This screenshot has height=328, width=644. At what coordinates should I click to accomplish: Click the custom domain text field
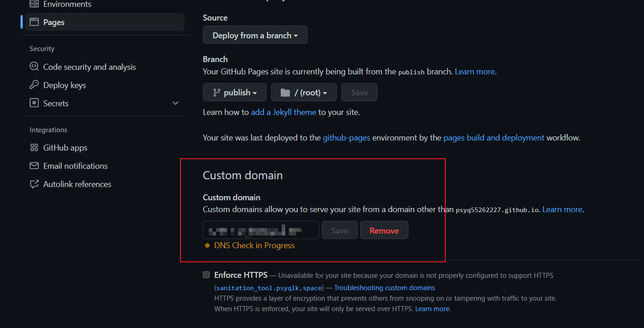tap(261, 230)
